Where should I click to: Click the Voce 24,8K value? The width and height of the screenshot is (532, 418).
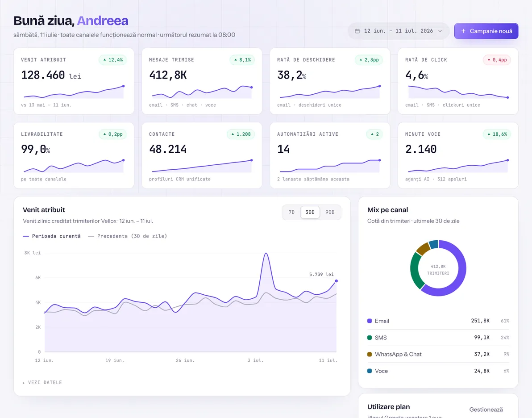pos(482,371)
